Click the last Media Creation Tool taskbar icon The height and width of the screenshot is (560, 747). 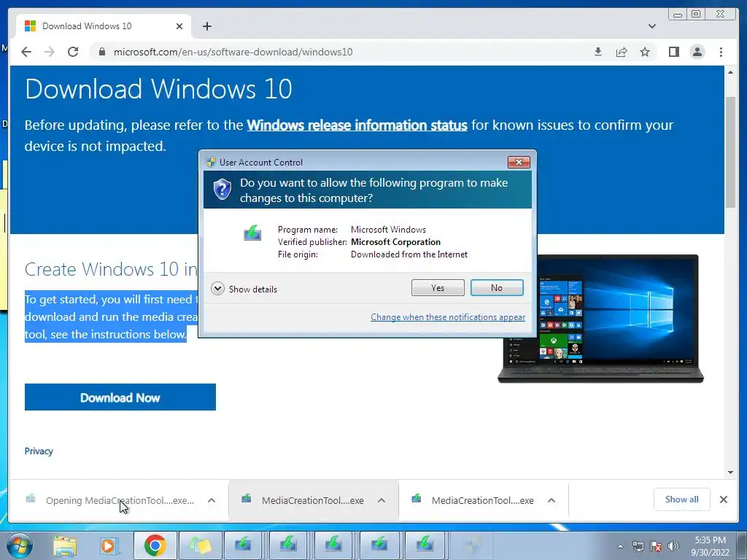click(x=425, y=545)
